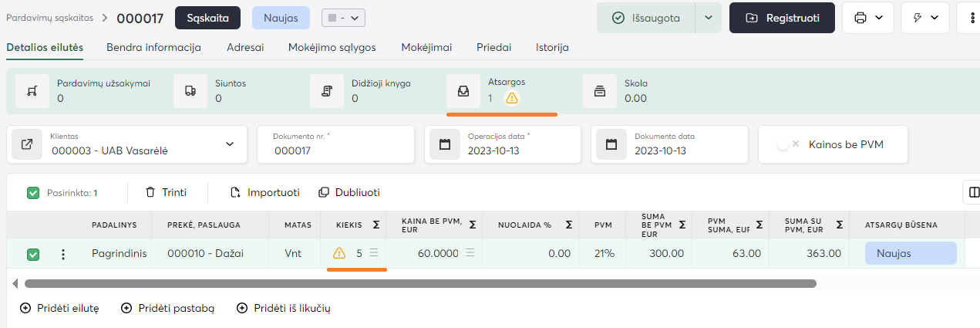Viewport: 980px width, 328px height.
Task: Click Pridėti eilutę to add a line
Action: click(x=59, y=308)
